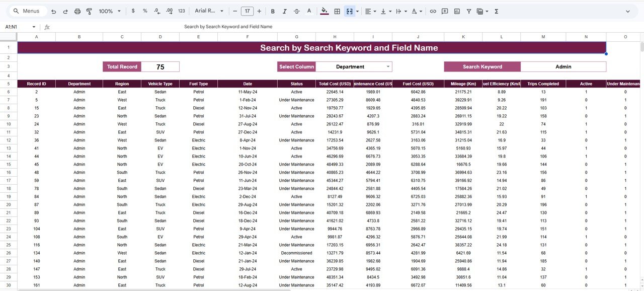Insert a comment

[x=444, y=11]
